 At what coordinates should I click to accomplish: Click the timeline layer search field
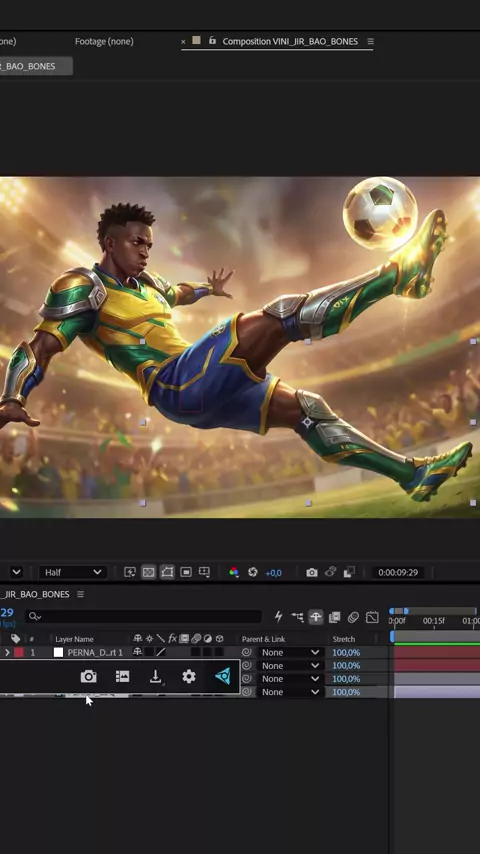tap(143, 617)
